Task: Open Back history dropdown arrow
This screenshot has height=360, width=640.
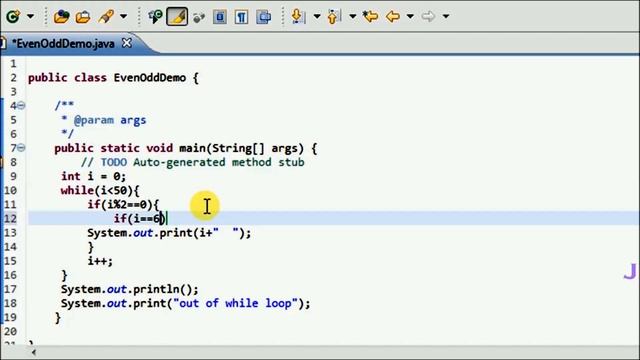Action: [x=410, y=17]
